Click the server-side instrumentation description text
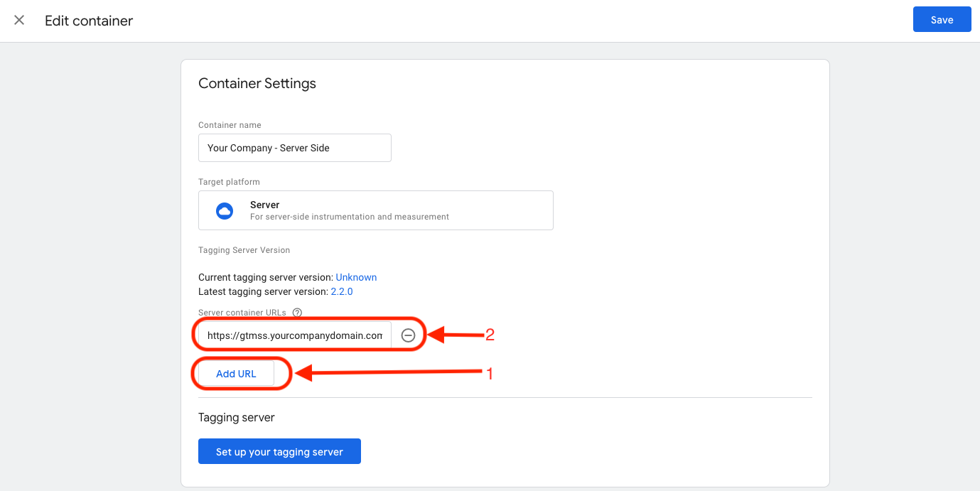Image resolution: width=980 pixels, height=491 pixels. point(349,217)
